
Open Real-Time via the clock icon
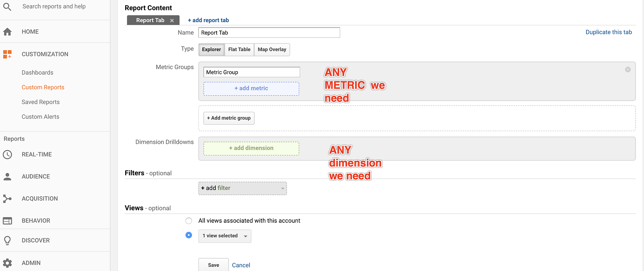[x=7, y=154]
